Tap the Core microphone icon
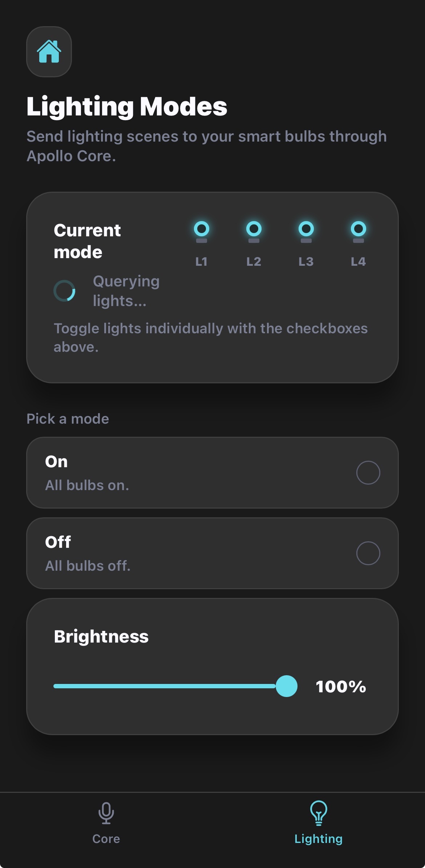The image size is (425, 868). click(106, 813)
